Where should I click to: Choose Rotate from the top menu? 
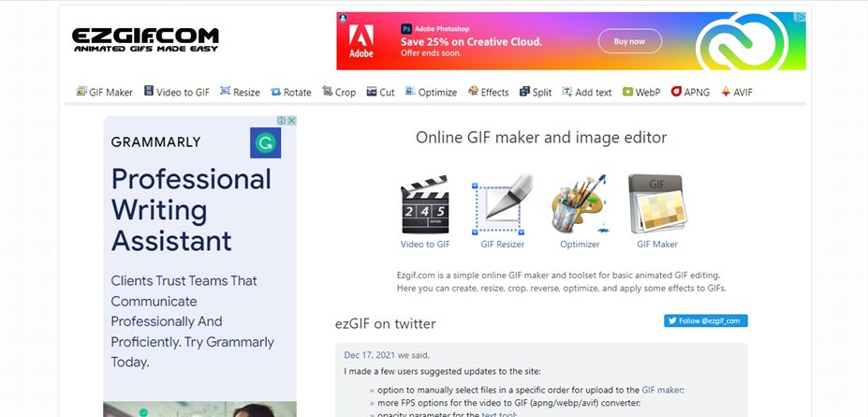coord(290,92)
